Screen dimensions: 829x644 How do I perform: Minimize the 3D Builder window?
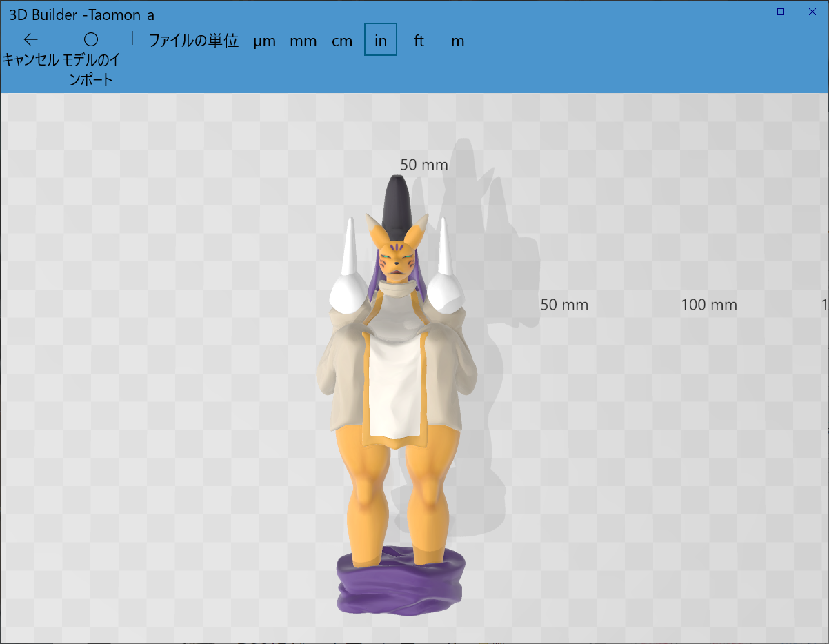pos(749,12)
